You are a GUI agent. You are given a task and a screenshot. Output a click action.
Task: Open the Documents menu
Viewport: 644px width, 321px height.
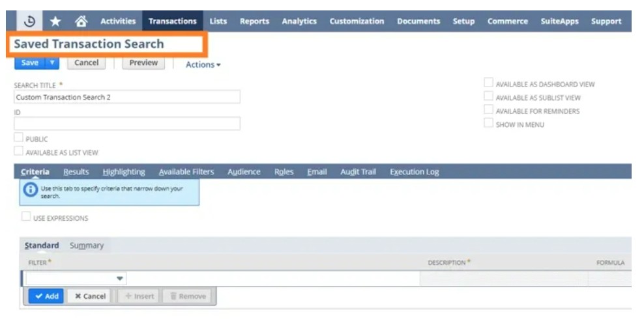[418, 21]
